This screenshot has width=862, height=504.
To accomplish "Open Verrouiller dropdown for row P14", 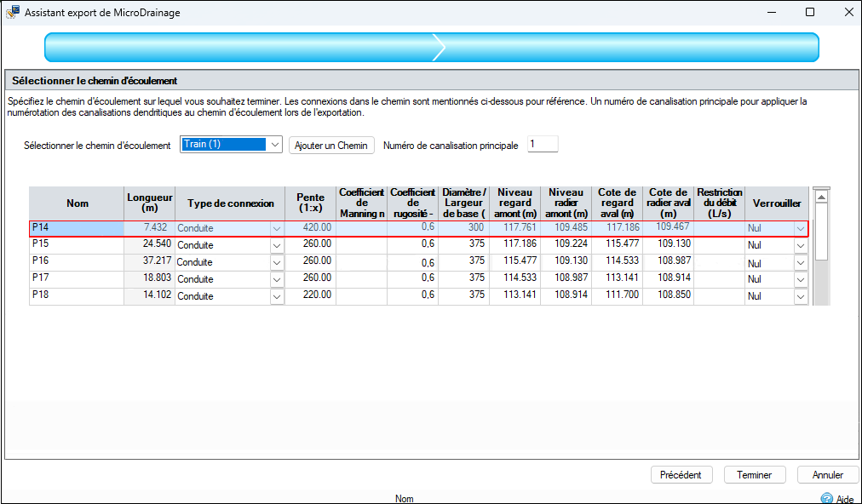I will pyautogui.click(x=801, y=229).
